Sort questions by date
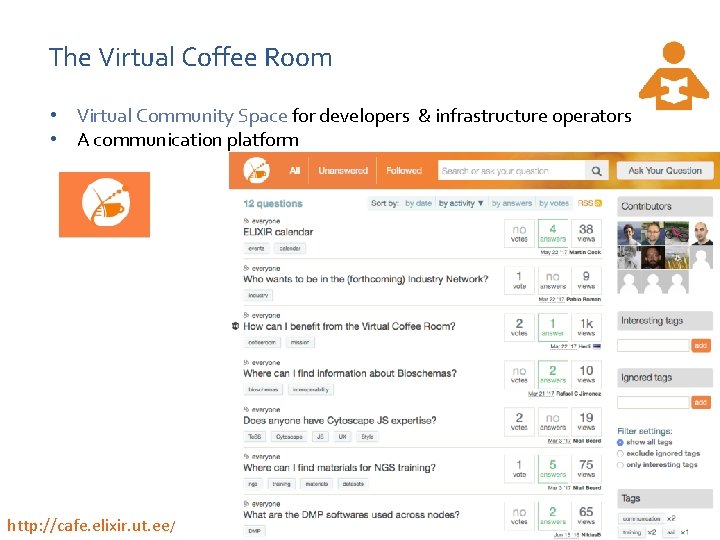This screenshot has width=720, height=540. pos(418,203)
